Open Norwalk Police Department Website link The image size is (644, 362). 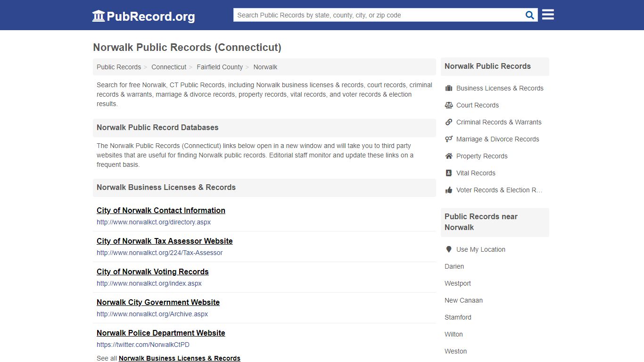[161, 333]
